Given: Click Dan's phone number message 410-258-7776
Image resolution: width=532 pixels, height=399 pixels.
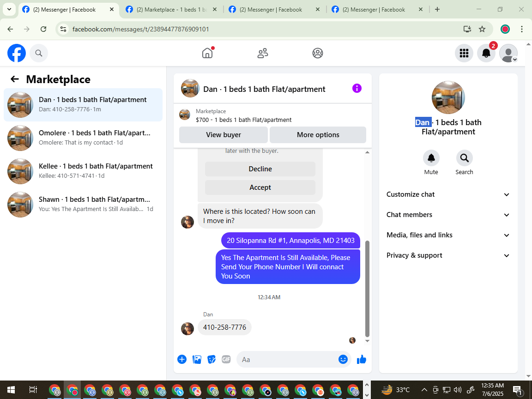Looking at the screenshot, I should [224, 327].
